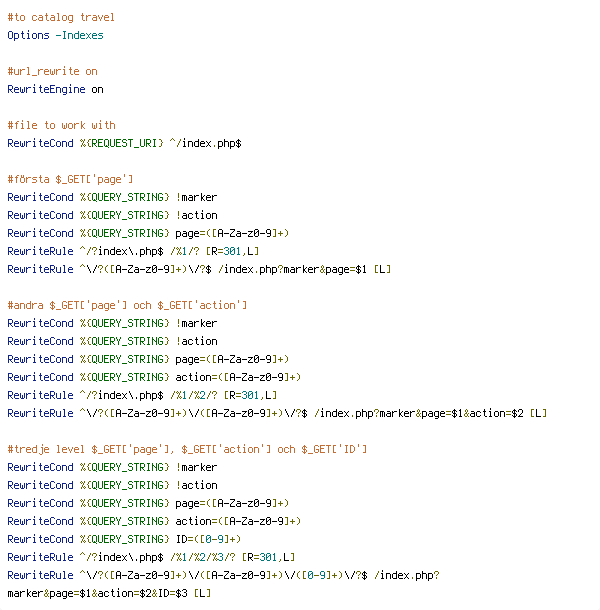The image size is (600, 610).
Task: Click the RewriteRule redirecting to /%1/%2/%3/? [R=301,L]
Action: click(151, 557)
